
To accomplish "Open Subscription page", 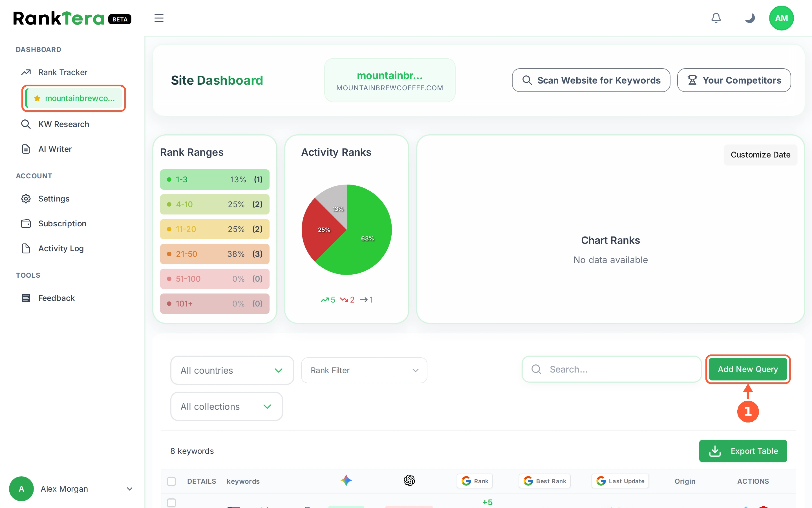I will 62,224.
